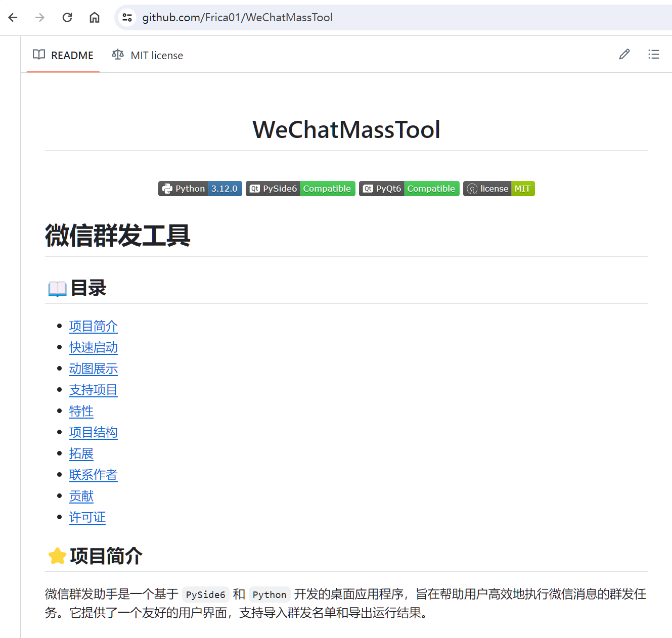Open the README outline list icon
Viewport: 672px width, 638px height.
653,54
